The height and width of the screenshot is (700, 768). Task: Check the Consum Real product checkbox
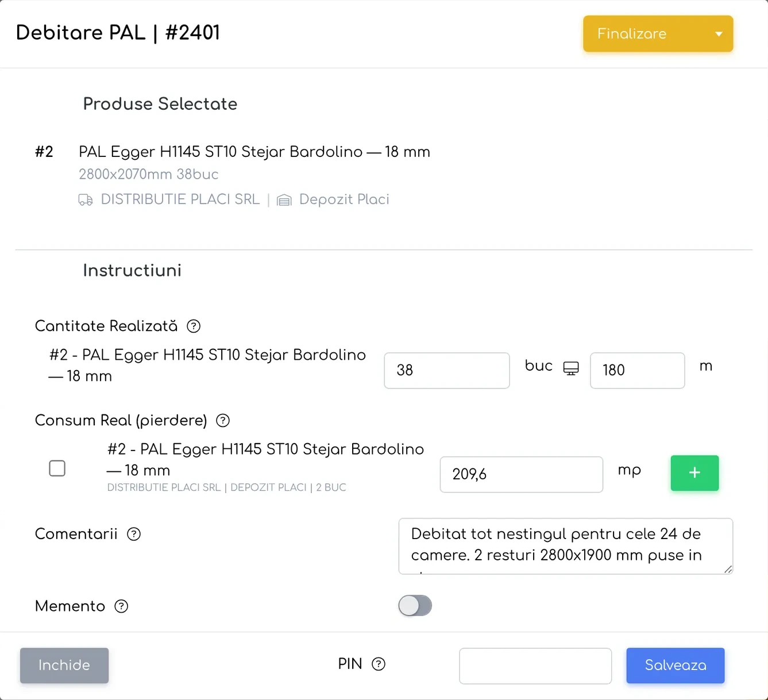pyautogui.click(x=57, y=468)
